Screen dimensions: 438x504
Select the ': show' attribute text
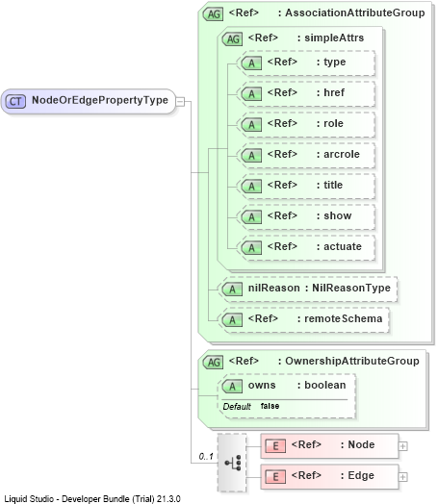[x=334, y=216]
